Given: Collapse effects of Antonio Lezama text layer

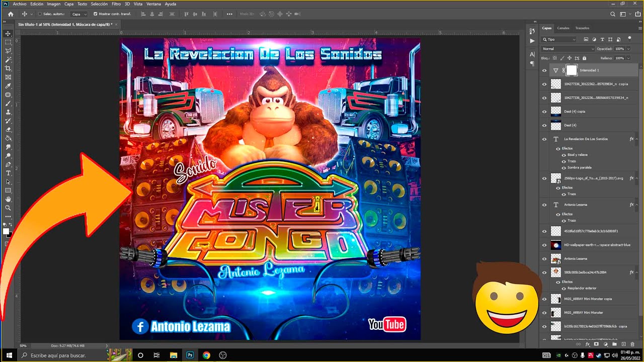Looking at the screenshot, I should pos(636,205).
